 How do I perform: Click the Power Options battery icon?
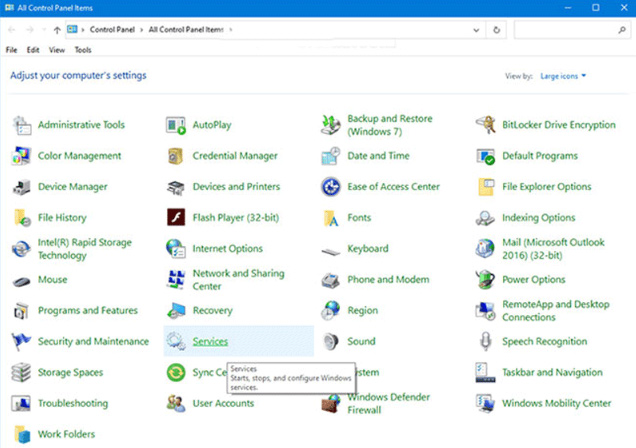pos(486,280)
